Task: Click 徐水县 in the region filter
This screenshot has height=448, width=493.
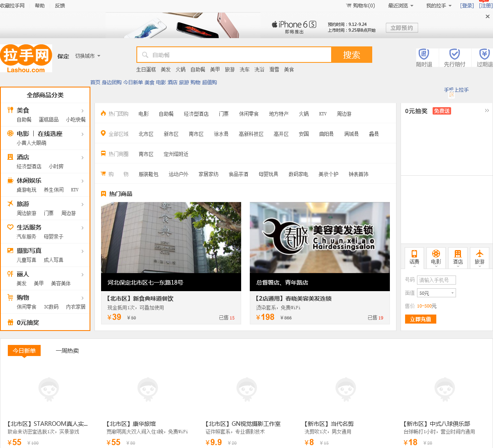Action: 221,134
